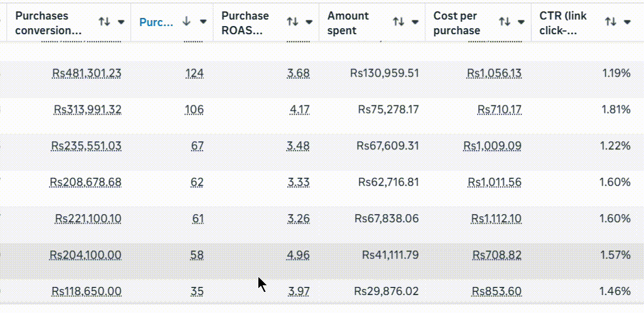Image resolution: width=644 pixels, height=313 pixels.
Task: Select CTR value 1.22%
Action: tap(616, 146)
